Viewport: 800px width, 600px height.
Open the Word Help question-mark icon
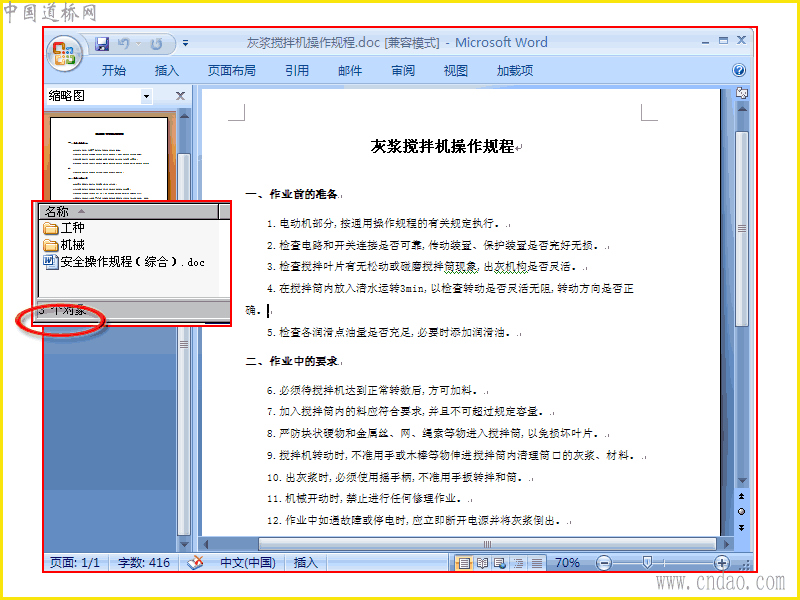(739, 70)
